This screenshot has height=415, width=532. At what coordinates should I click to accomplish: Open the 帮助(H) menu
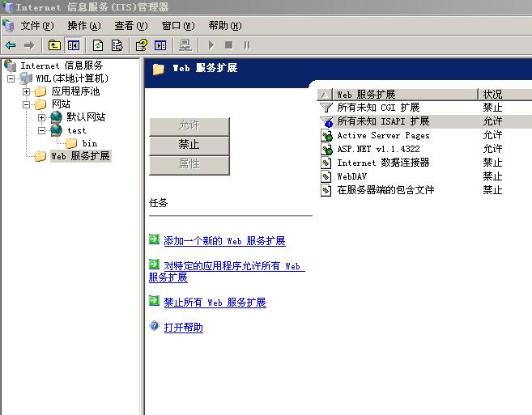(x=225, y=26)
